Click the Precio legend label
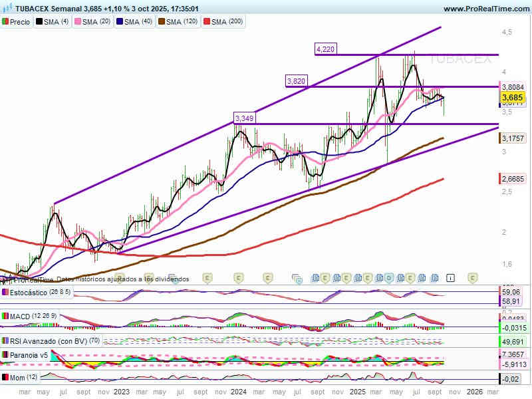This screenshot has width=532, height=399. click(x=20, y=22)
